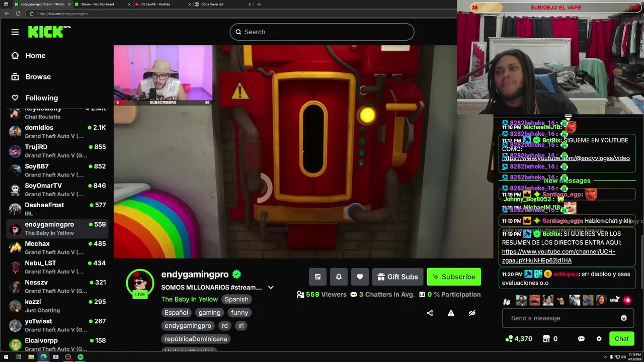
Task: Open The Baby In Yellow category link
Action: 189,299
